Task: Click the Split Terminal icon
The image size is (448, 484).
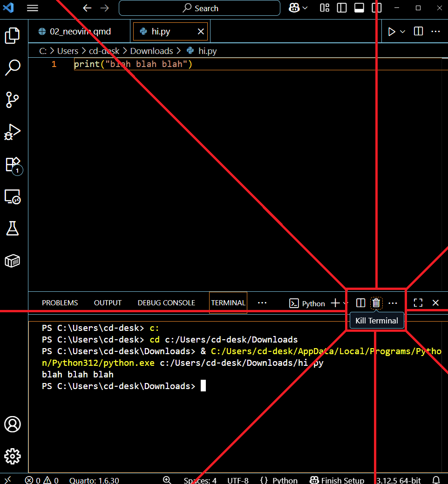Action: point(360,303)
